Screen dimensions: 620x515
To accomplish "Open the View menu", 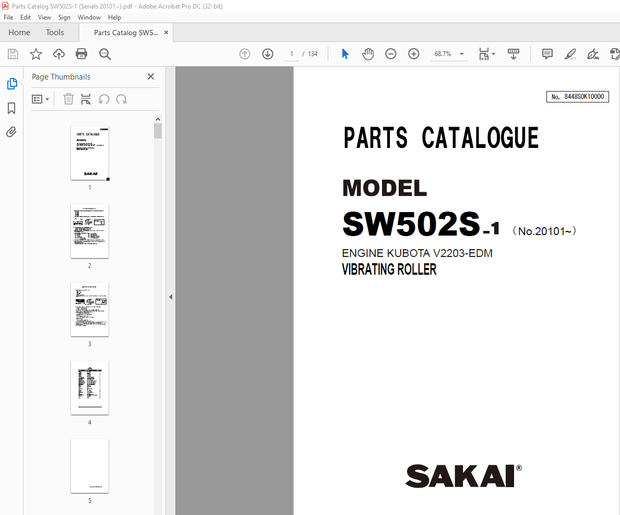I will pyautogui.click(x=44, y=17).
